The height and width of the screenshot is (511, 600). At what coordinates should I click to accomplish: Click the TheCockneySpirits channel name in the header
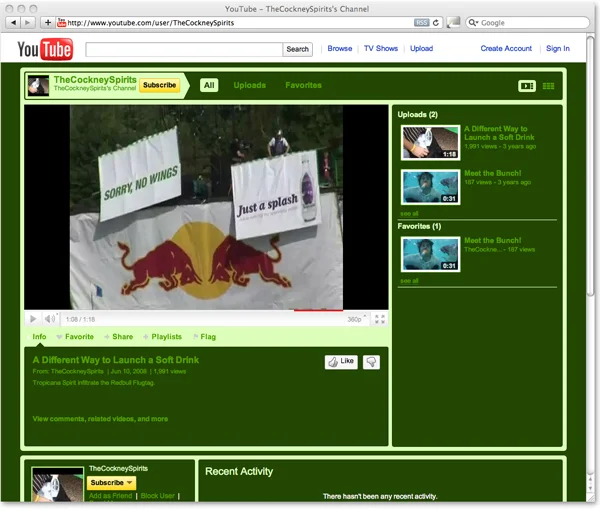(95, 80)
